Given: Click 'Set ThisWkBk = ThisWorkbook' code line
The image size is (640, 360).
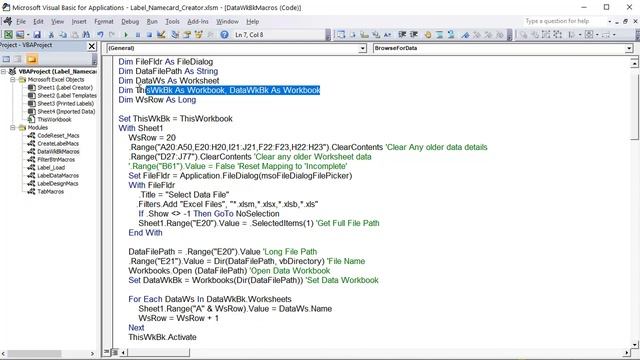Looking at the screenshot, I should tap(176, 119).
